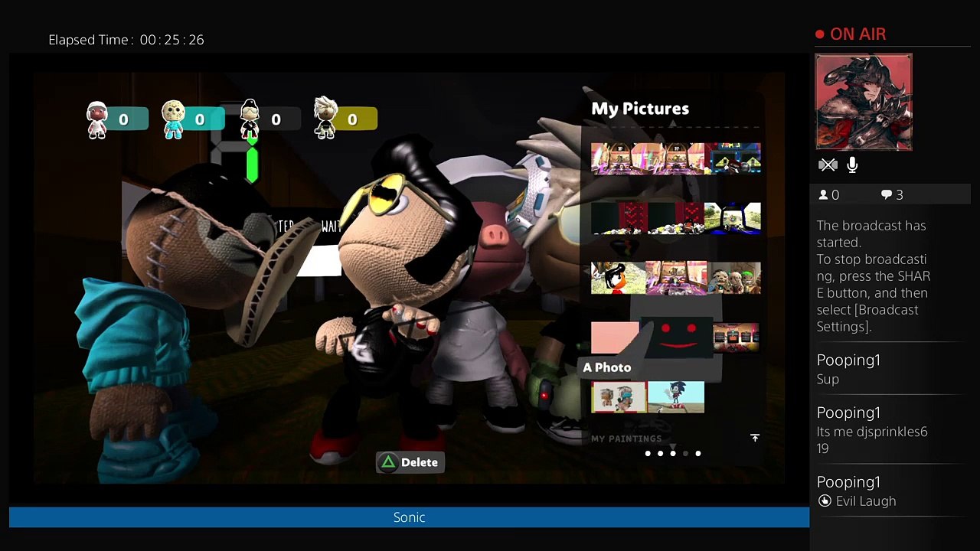Open the blue arcade screen picture
This screenshot has height=551, width=980.
tap(733, 158)
